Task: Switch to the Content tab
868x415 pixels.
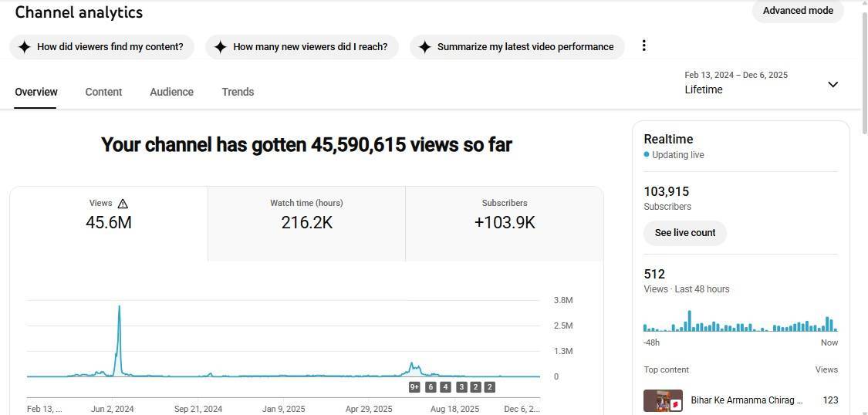Action: pyautogui.click(x=103, y=92)
